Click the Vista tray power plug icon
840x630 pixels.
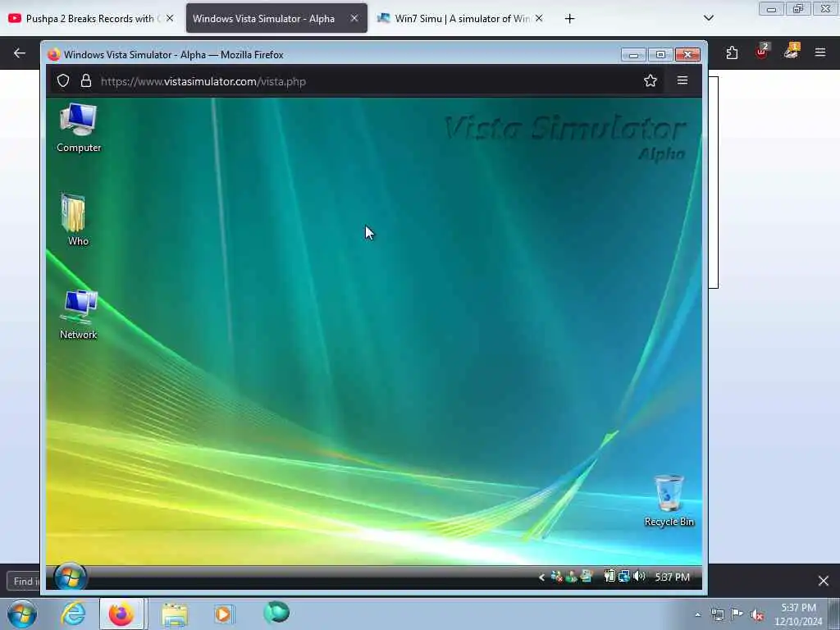609,577
